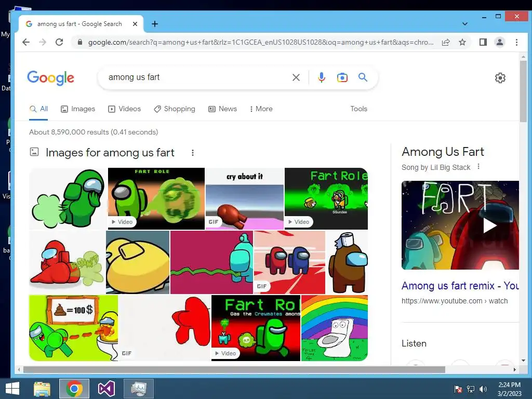Open the yellow crewmate image
Screen dimensions: 532x399
pos(138,262)
